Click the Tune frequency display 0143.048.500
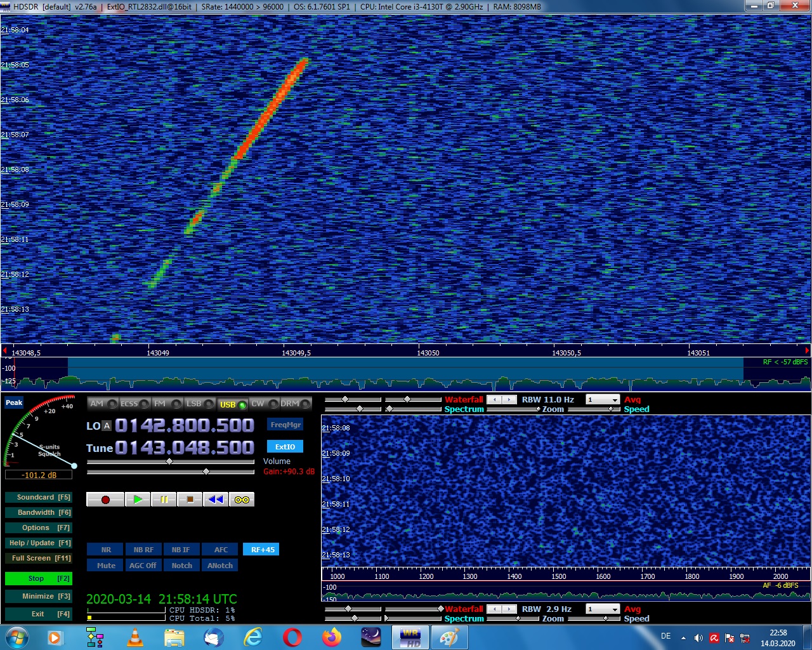812x650 pixels. [185, 448]
